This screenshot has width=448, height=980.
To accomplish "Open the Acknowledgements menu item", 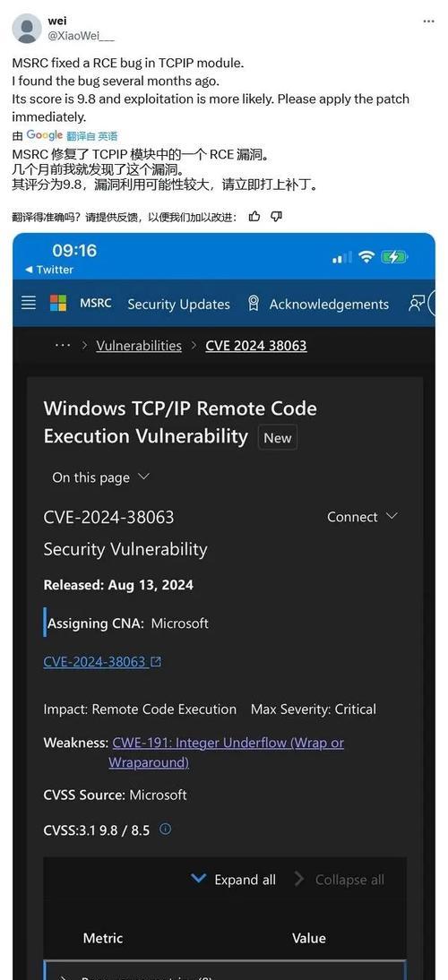I will click(x=329, y=305).
